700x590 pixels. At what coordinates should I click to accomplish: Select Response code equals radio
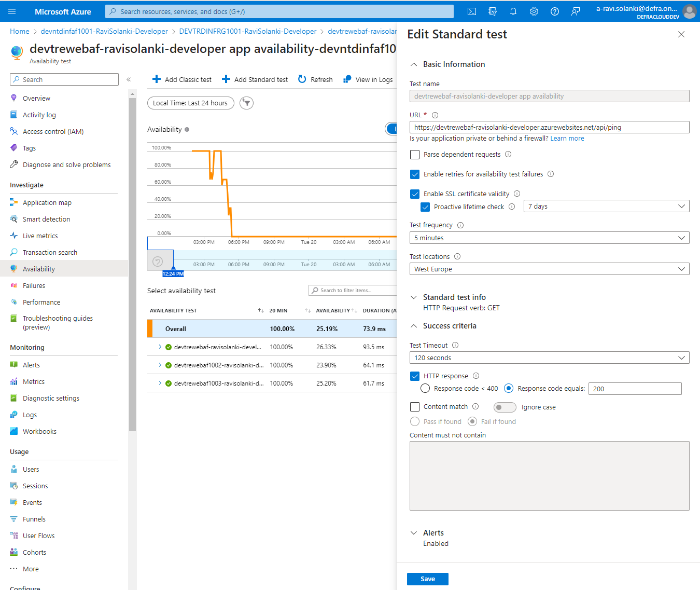[x=509, y=388]
